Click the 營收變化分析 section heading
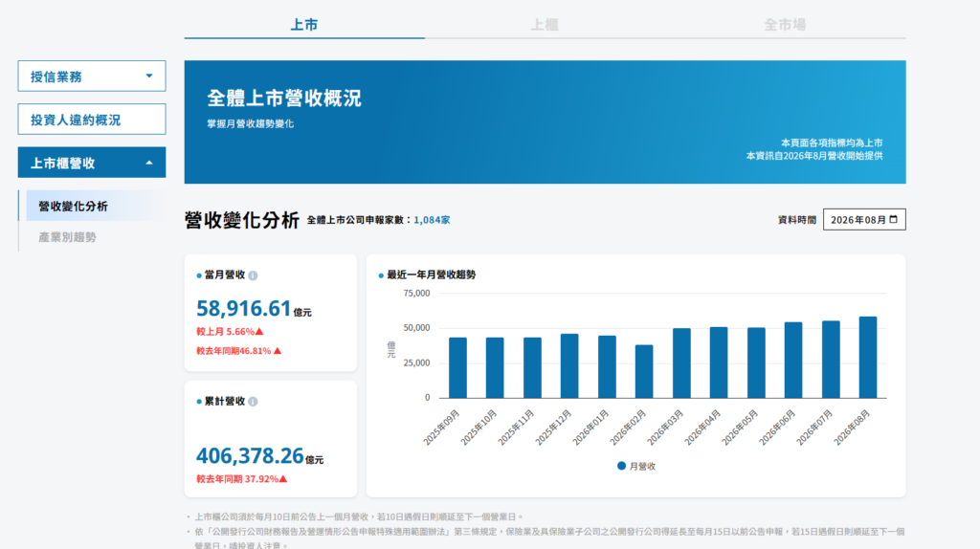The image size is (980, 549). coord(242,220)
